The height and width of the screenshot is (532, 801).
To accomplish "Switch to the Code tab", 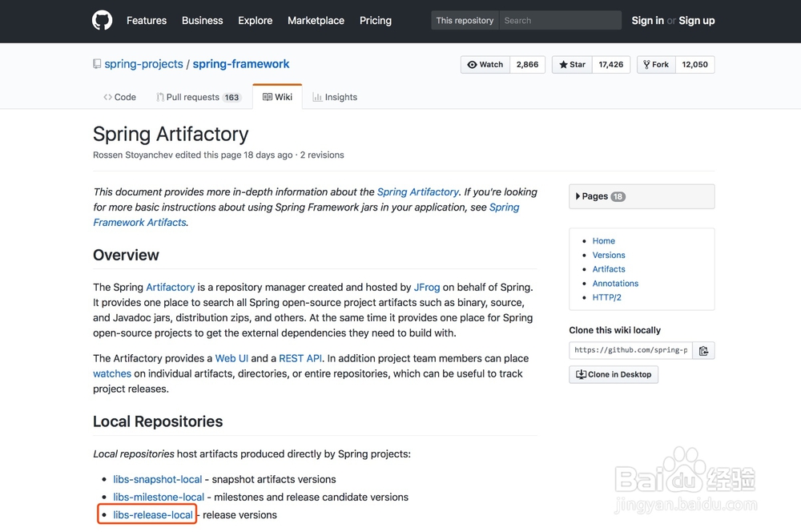I will pos(119,97).
